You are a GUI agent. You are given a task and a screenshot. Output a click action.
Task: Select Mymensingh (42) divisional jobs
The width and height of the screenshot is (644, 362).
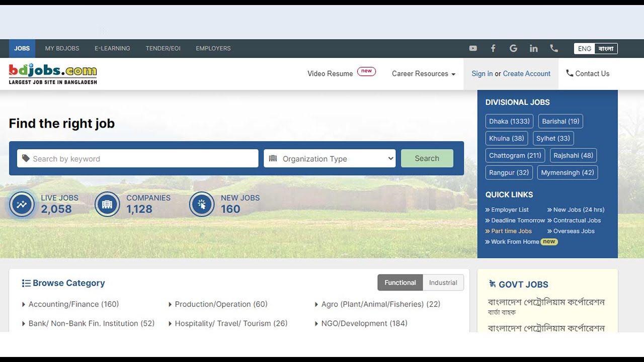pyautogui.click(x=568, y=172)
